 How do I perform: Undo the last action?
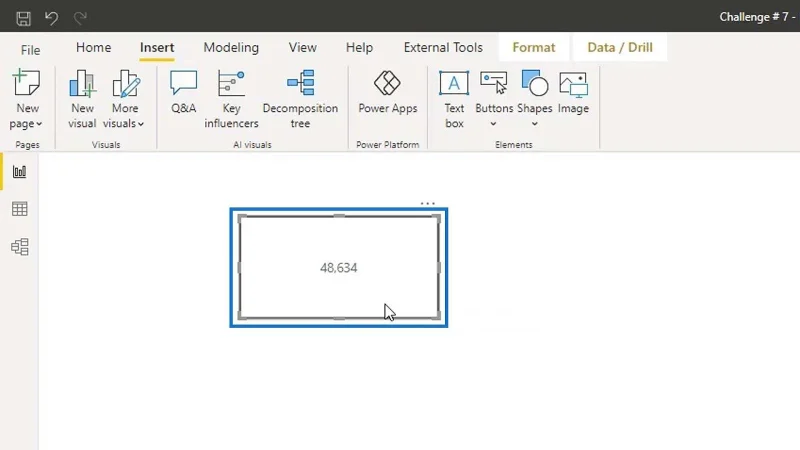coord(51,18)
